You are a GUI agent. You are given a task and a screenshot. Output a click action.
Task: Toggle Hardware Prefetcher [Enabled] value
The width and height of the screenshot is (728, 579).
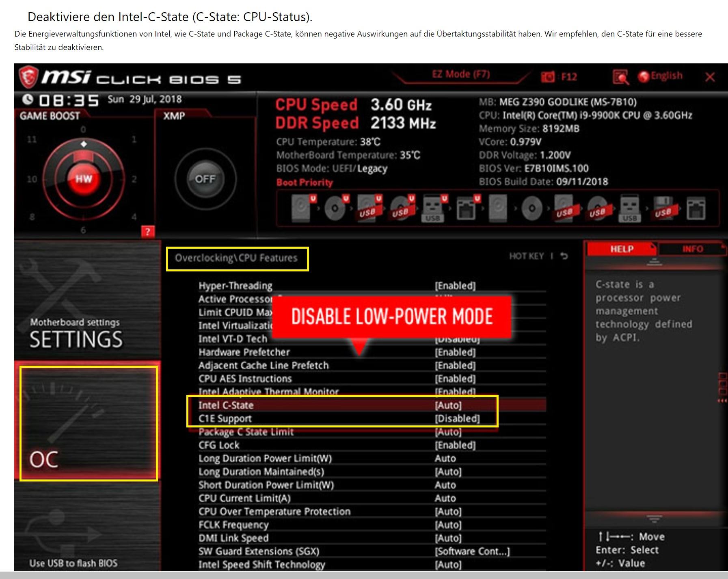click(x=455, y=352)
